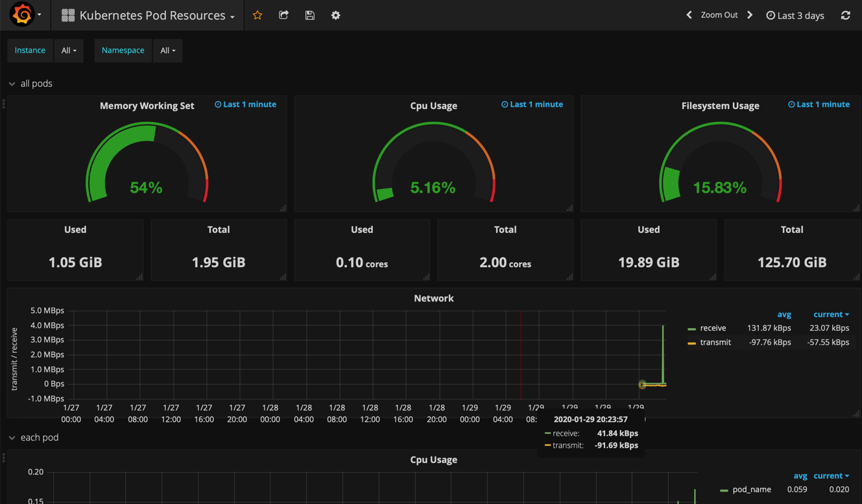The image size is (862, 504).
Task: Click Cpu Usage Last 1 minute override
Action: tap(532, 104)
